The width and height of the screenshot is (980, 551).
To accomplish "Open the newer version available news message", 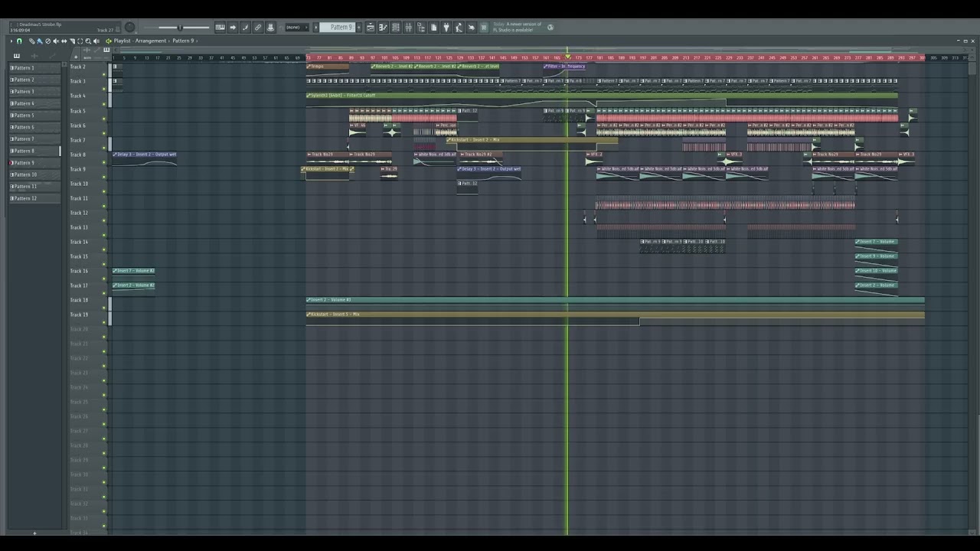I will click(518, 27).
